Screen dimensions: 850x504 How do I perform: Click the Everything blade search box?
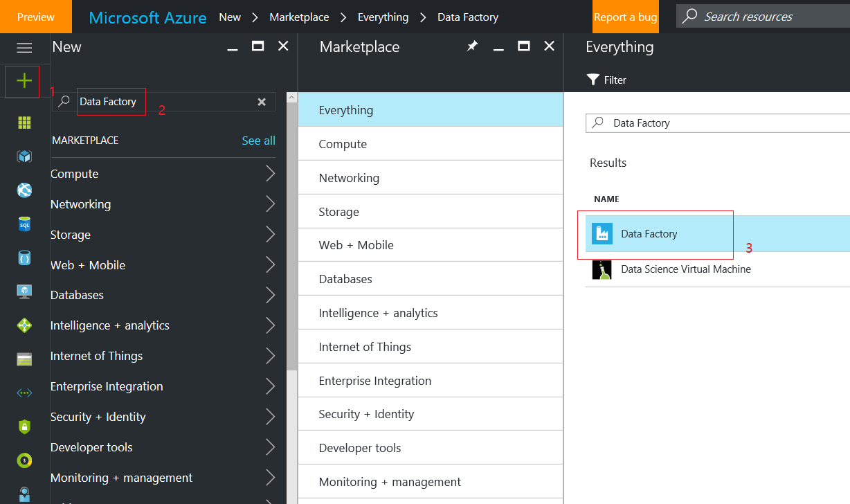[720, 123]
